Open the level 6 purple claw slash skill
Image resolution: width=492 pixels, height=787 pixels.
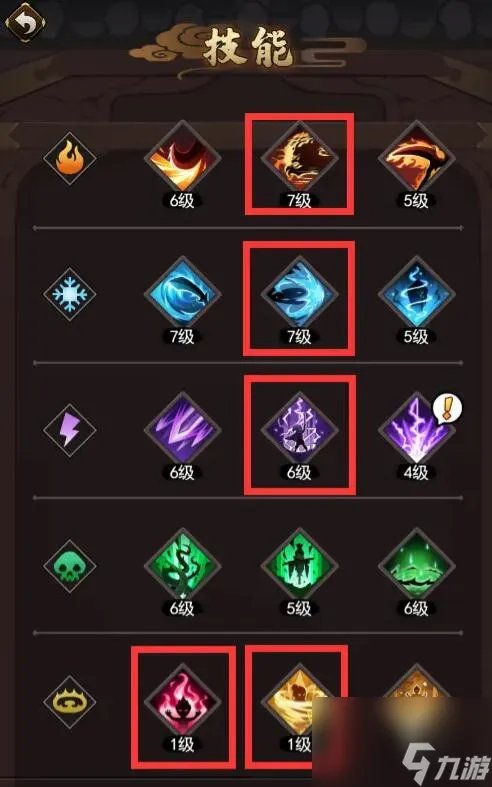point(182,431)
